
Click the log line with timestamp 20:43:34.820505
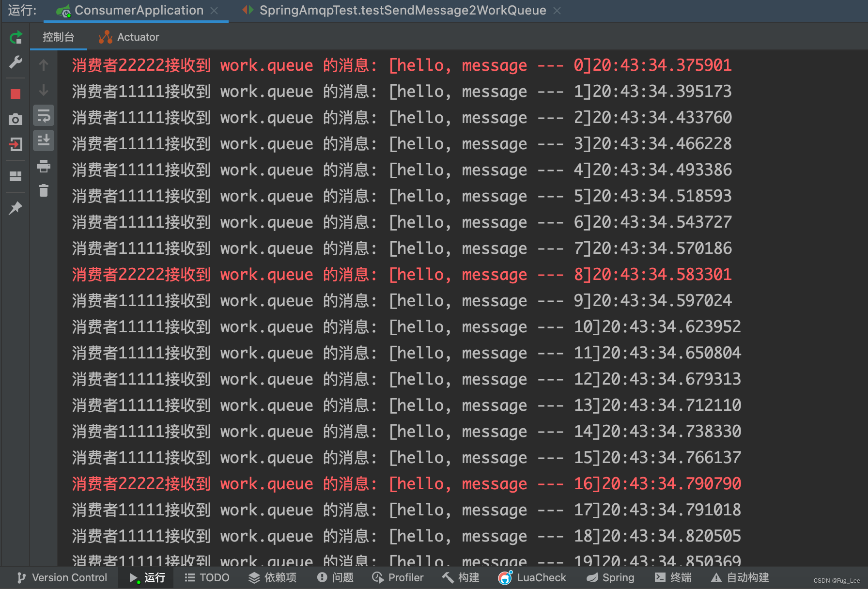(x=406, y=536)
